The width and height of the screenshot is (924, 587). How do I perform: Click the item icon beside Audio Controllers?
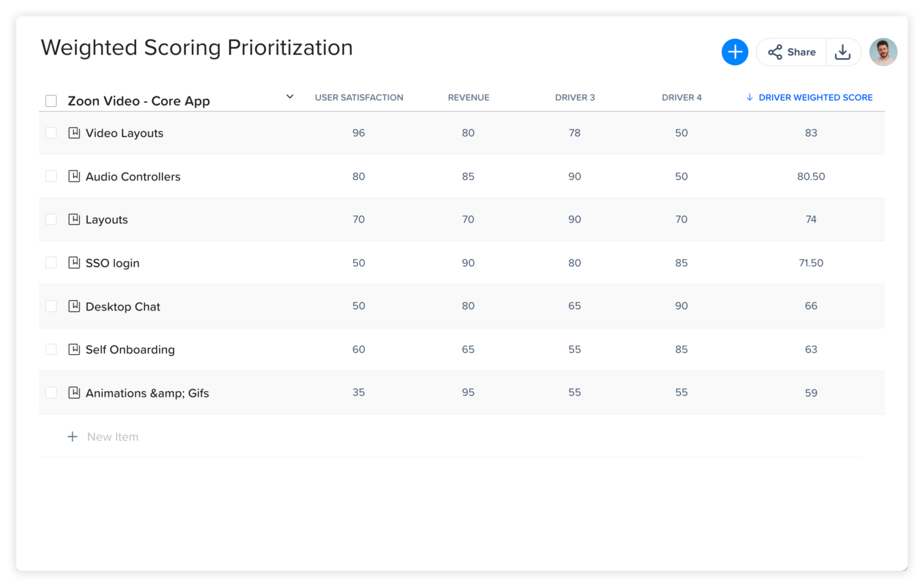coord(73,176)
